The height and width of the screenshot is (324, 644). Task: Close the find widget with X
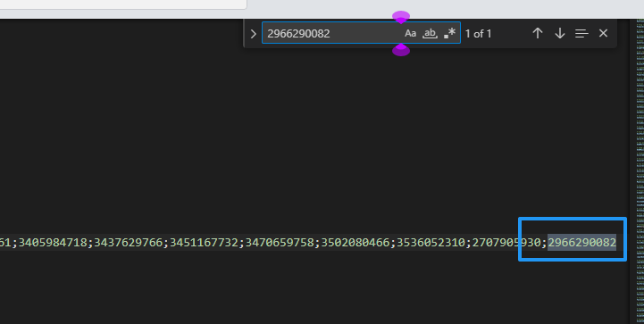pyautogui.click(x=603, y=34)
